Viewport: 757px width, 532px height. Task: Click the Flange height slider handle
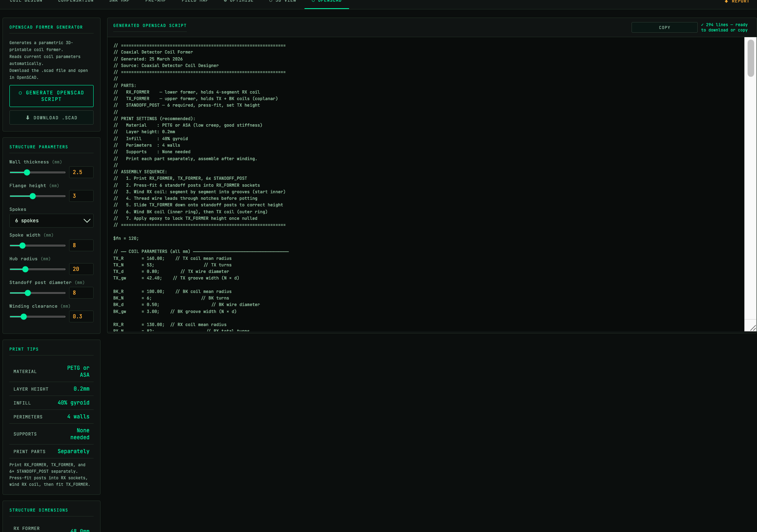pos(33,196)
